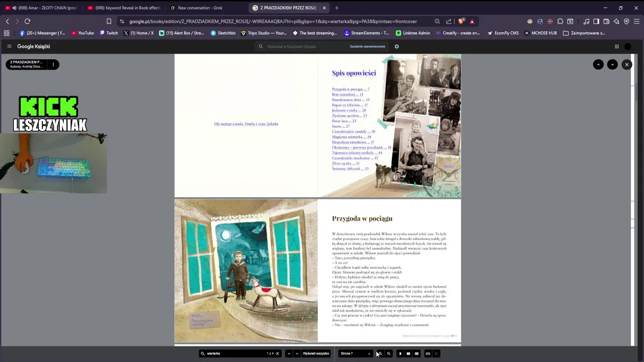Open Messenger bookmark
The image size is (644, 362).
(x=43, y=33)
